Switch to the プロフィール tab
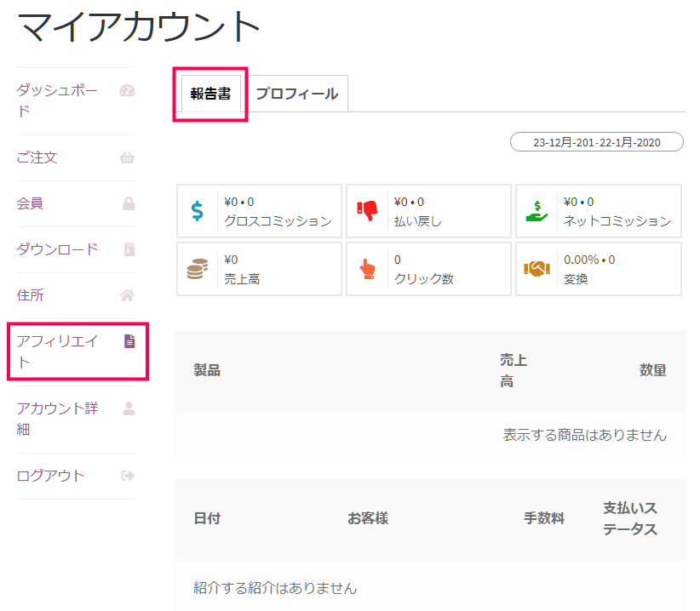This screenshot has height=611, width=700. (x=297, y=94)
